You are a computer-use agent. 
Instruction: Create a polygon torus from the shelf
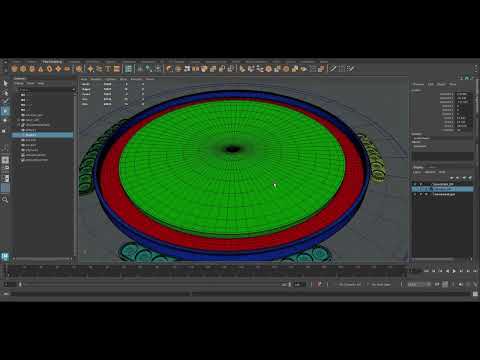(x=49, y=69)
